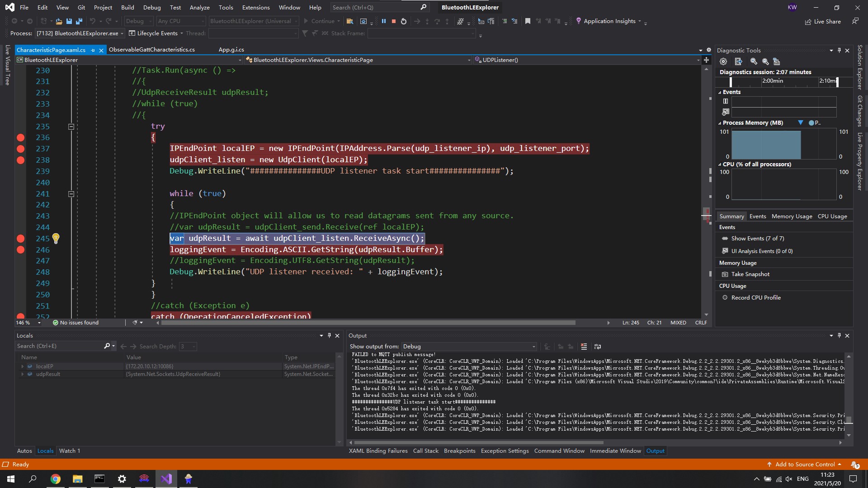Toggle Process Memory private bytes legend
Image resolution: width=868 pixels, height=488 pixels.
pos(814,123)
